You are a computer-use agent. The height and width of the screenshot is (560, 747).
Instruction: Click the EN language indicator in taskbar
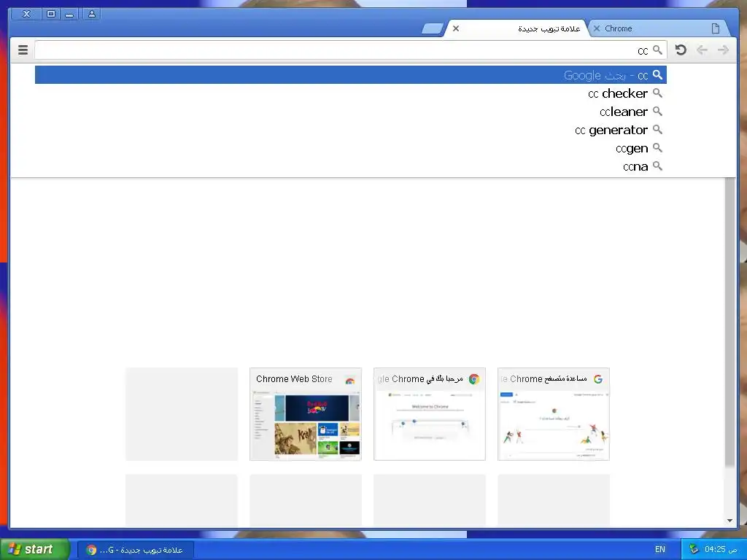659,550
